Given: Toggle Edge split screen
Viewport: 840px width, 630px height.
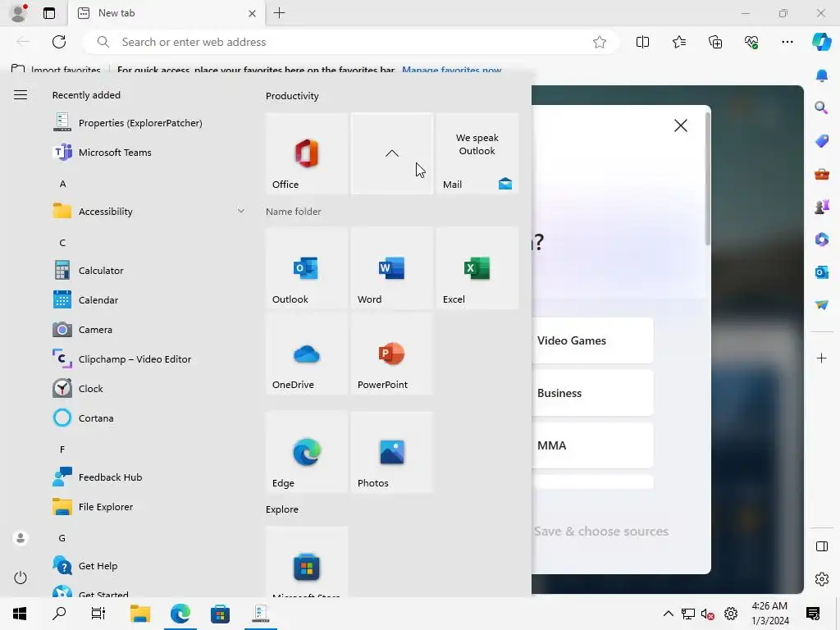Looking at the screenshot, I should 642,42.
